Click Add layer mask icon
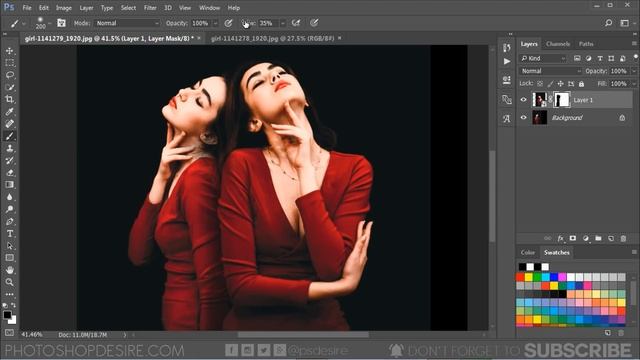 (573, 238)
